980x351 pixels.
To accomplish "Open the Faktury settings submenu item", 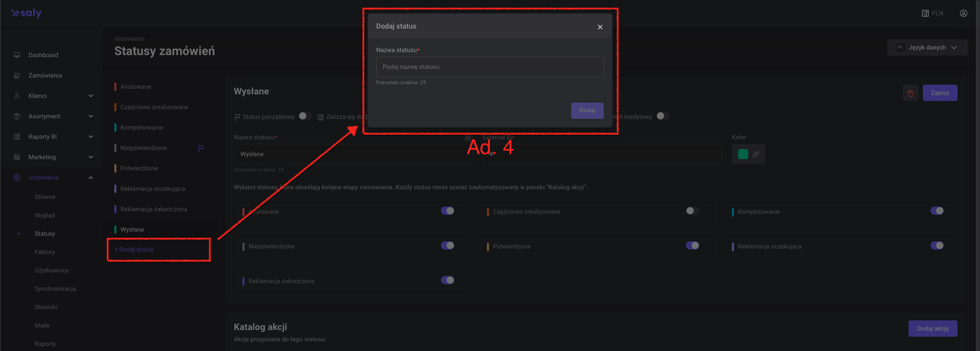I will [44, 252].
